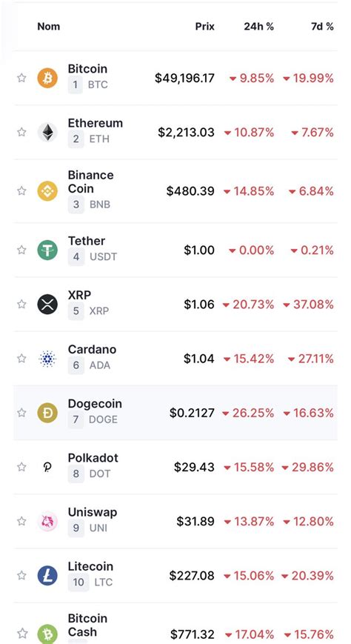Select the green Tether logo icon

point(47,250)
